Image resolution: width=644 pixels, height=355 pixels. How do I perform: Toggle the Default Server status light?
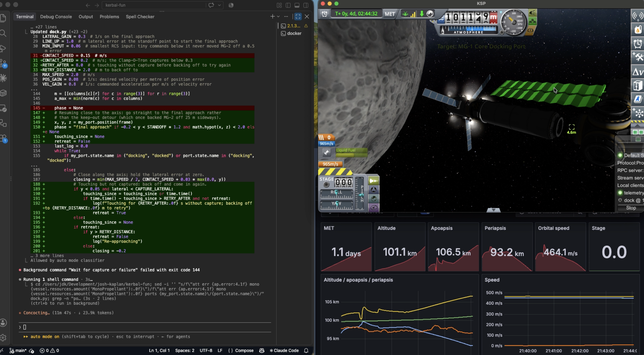click(620, 155)
